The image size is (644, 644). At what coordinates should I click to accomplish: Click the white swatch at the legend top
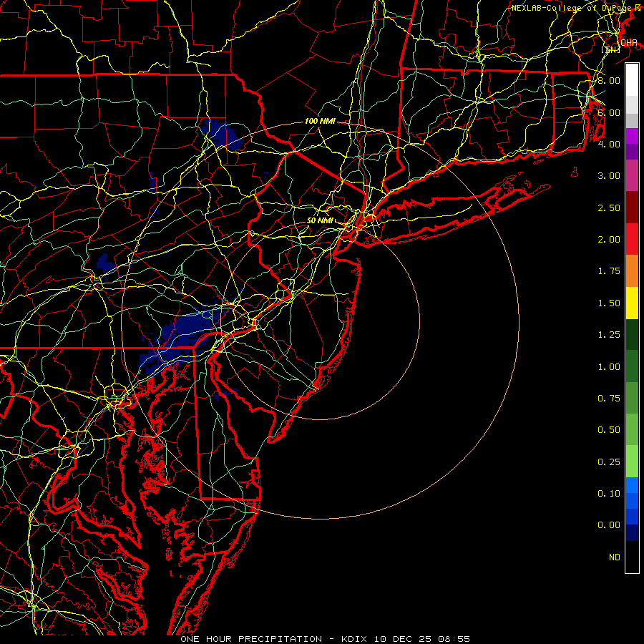(632, 79)
